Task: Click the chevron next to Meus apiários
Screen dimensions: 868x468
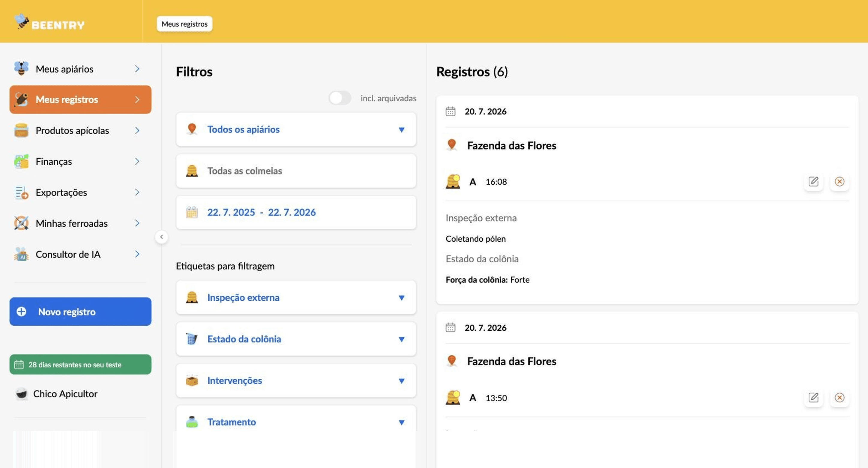Action: [x=137, y=69]
